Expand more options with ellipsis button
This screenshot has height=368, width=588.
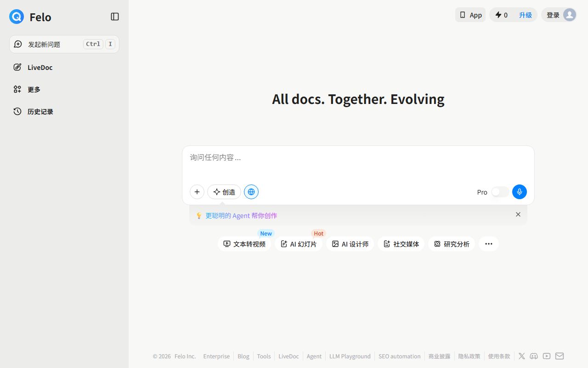(489, 244)
